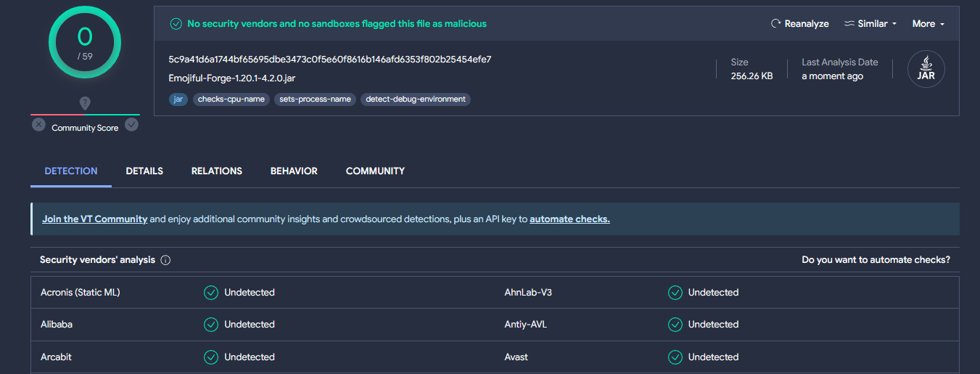This screenshot has height=374, width=980.
Task: Click the SHA-256 file hash text
Action: (x=330, y=60)
